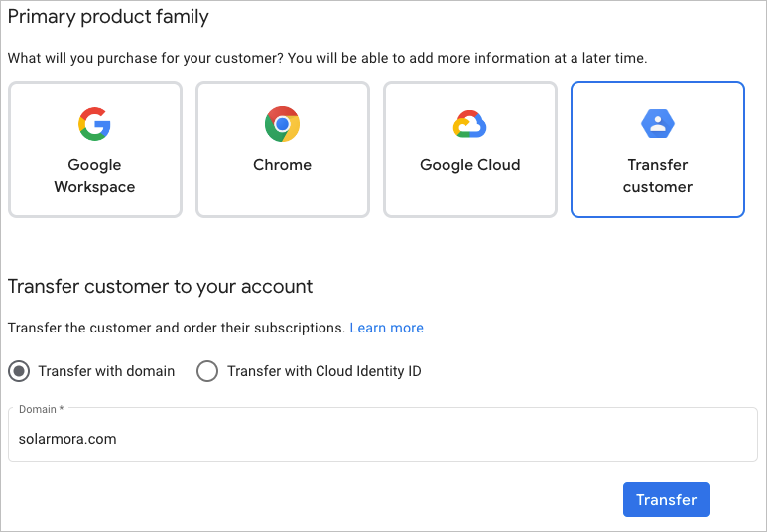Click the Google G logo icon
767x532 pixels.
[x=94, y=124]
